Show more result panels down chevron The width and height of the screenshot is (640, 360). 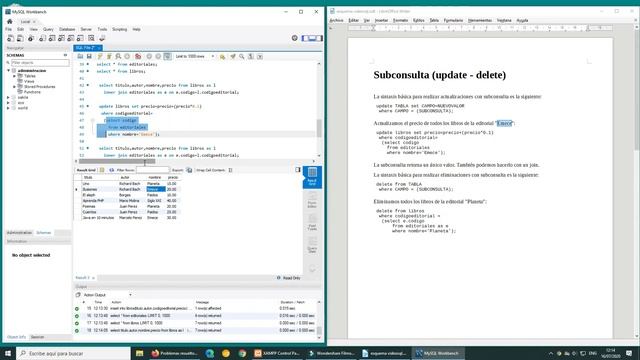coord(312,269)
